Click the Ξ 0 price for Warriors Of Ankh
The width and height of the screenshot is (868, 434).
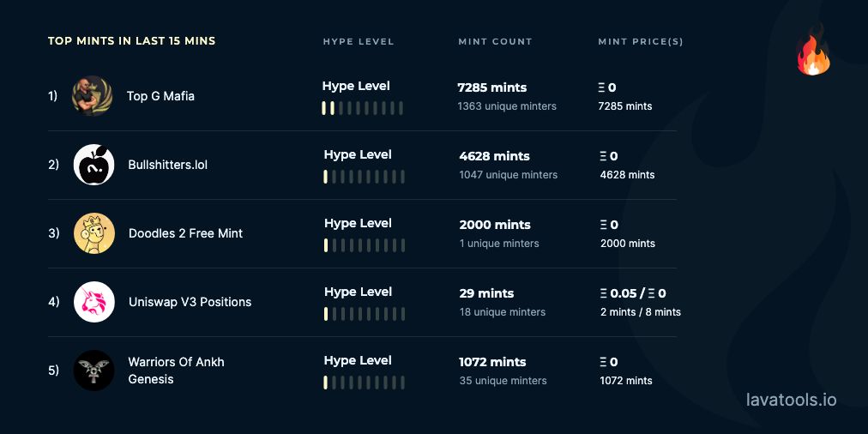pyautogui.click(x=609, y=362)
